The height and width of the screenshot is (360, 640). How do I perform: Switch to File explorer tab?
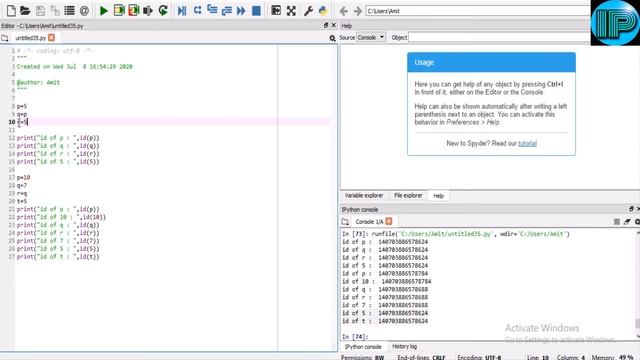click(x=408, y=196)
